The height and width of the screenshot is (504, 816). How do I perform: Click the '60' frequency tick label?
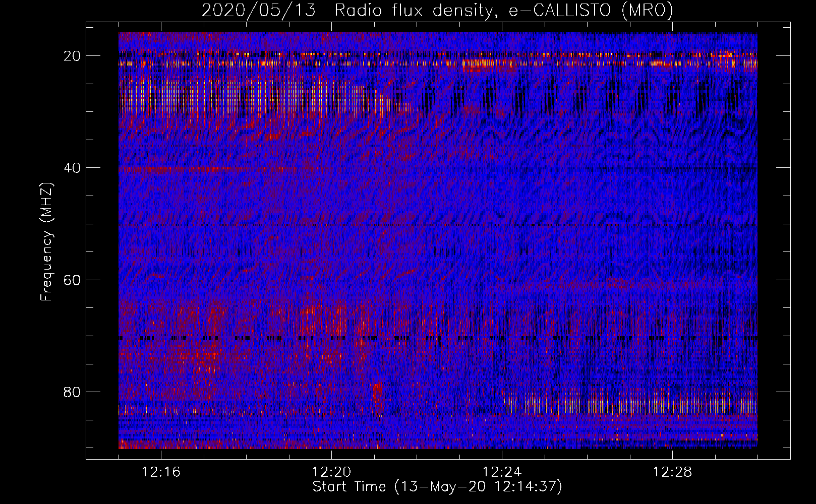pyautogui.click(x=73, y=280)
